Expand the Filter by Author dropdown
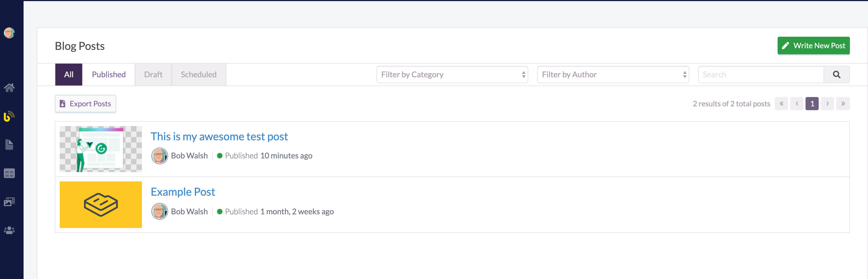The width and height of the screenshot is (868, 279). [613, 75]
